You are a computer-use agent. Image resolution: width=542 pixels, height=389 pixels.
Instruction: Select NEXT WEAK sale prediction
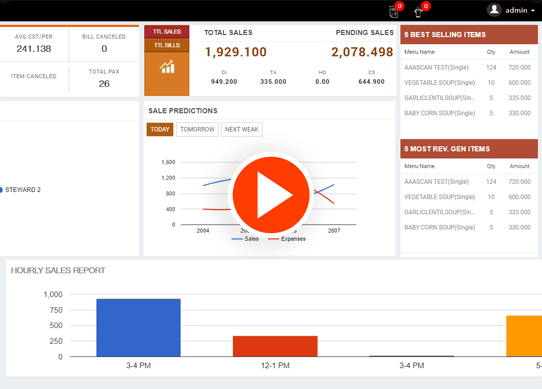pyautogui.click(x=242, y=129)
